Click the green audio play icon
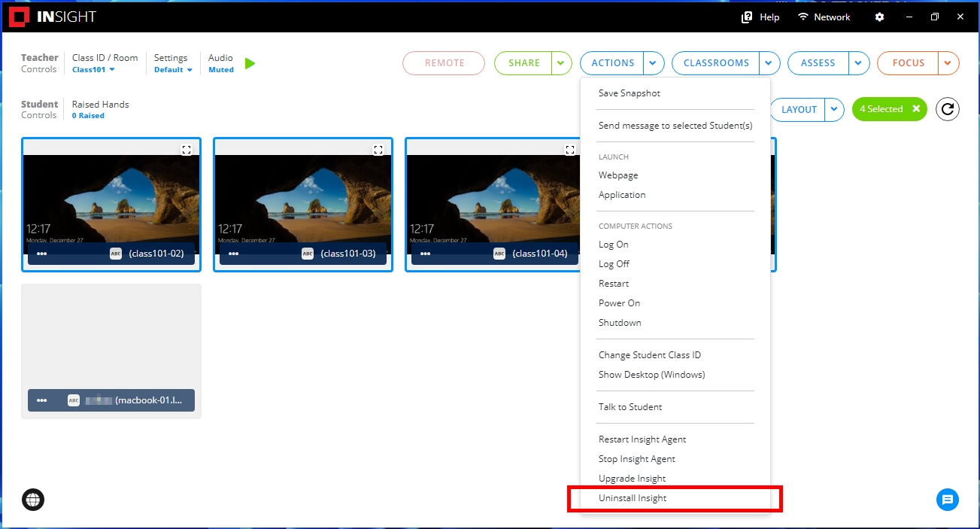This screenshot has height=529, width=980. point(250,63)
